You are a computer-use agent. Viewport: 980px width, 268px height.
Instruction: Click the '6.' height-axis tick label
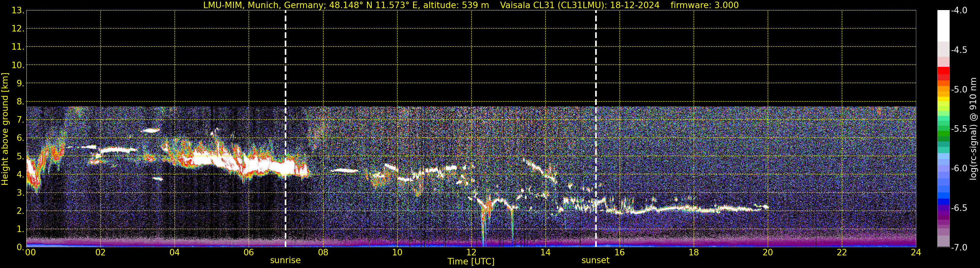(20, 138)
